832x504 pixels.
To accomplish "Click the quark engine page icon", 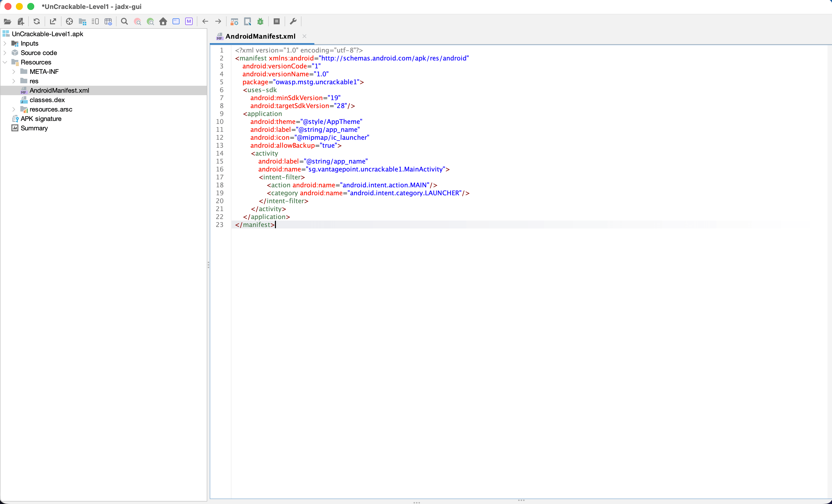I will [247, 22].
